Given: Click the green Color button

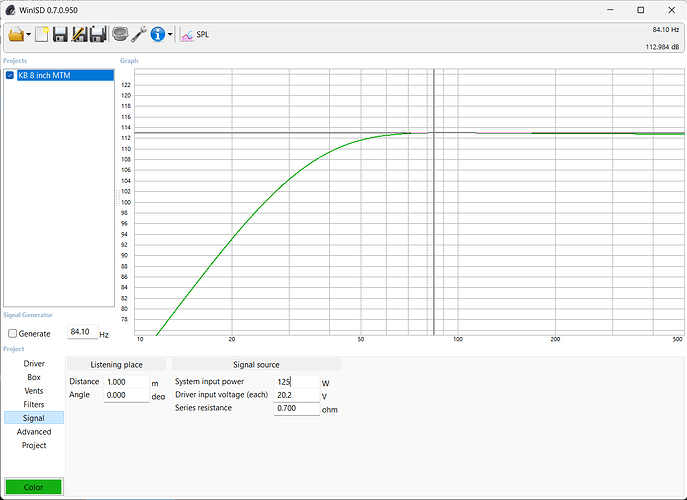Looking at the screenshot, I should point(34,487).
